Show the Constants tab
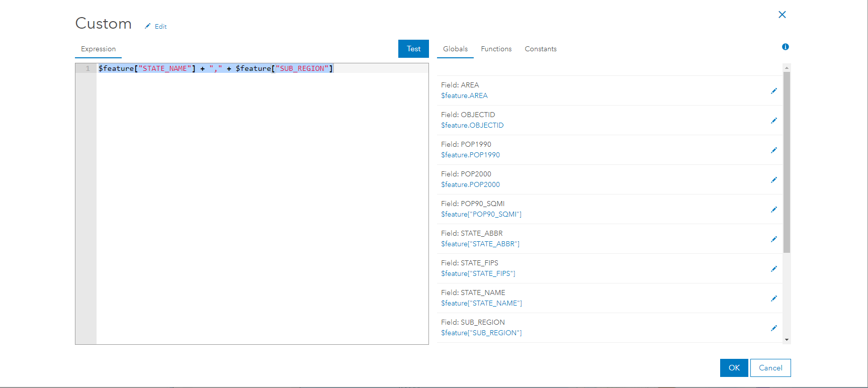 pos(541,49)
